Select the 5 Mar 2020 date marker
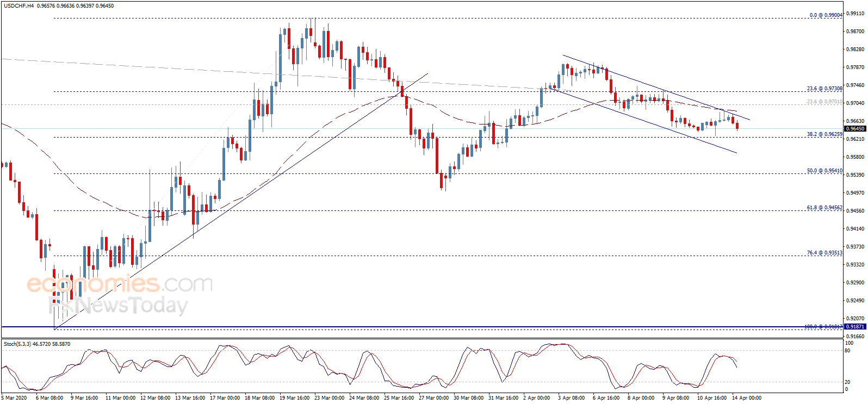This screenshot has width=868, height=404. click(x=15, y=398)
